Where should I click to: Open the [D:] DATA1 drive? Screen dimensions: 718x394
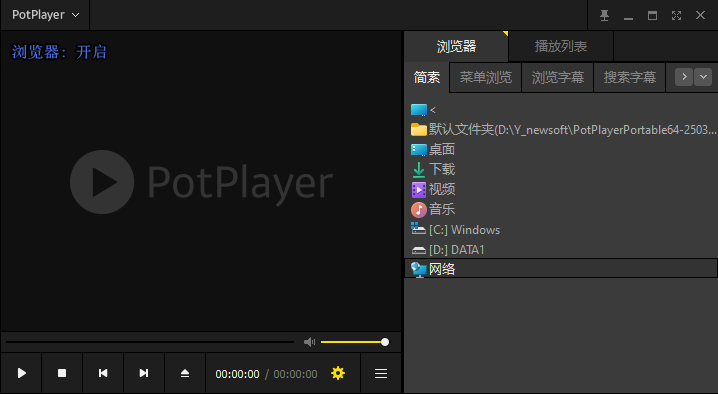(x=561, y=250)
